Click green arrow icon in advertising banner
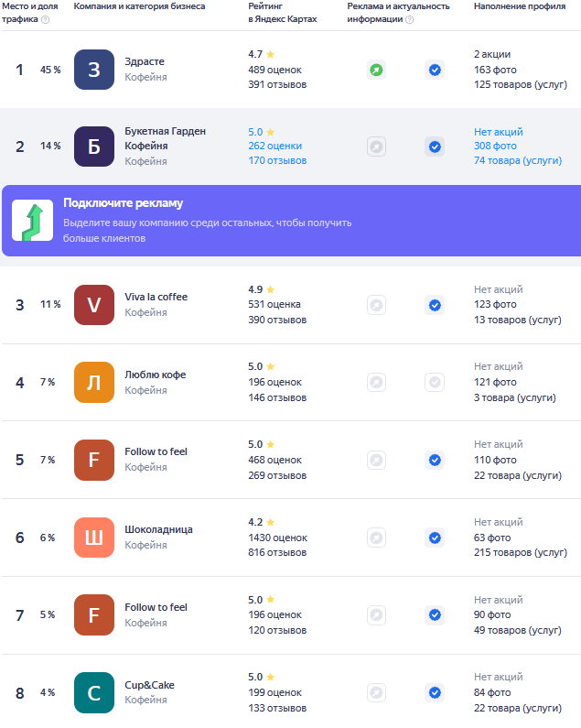Viewport: 581px width, 728px height. pyautogui.click(x=32, y=221)
